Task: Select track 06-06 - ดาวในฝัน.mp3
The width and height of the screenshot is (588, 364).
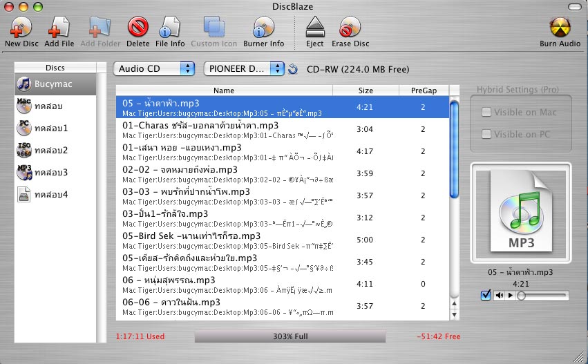Action: coord(283,306)
